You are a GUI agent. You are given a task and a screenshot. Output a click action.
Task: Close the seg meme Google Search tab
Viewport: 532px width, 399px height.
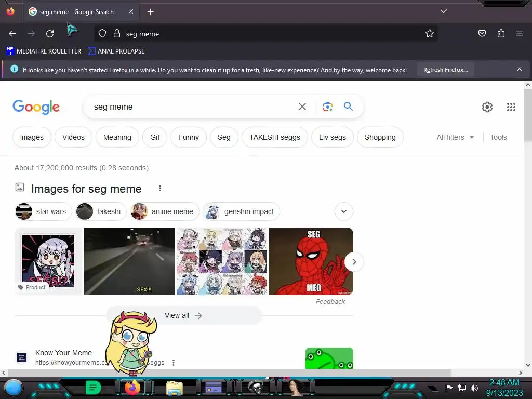(x=131, y=11)
